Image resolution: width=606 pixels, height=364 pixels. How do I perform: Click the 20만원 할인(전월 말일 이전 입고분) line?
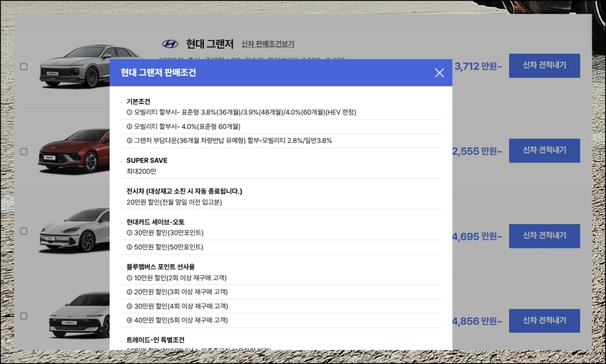pos(174,202)
